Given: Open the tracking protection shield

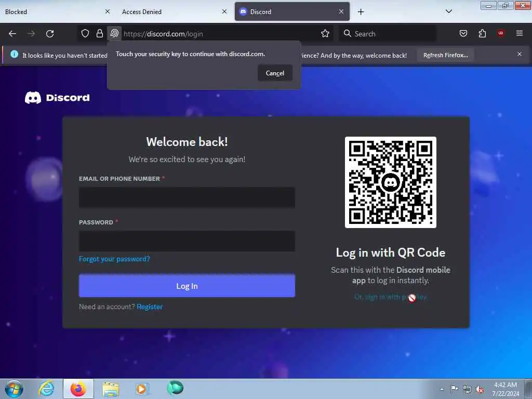Looking at the screenshot, I should click(85, 34).
